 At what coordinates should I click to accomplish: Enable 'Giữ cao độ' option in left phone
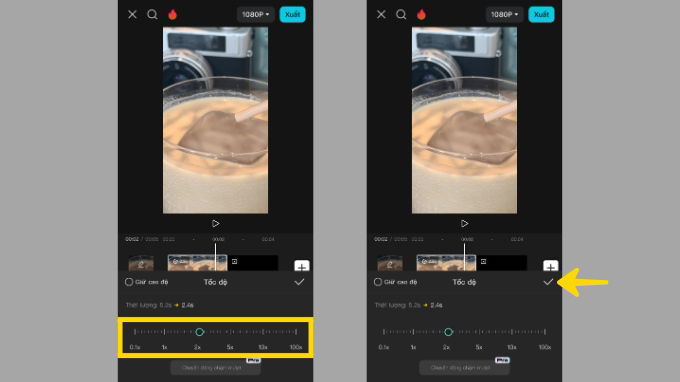(147, 282)
